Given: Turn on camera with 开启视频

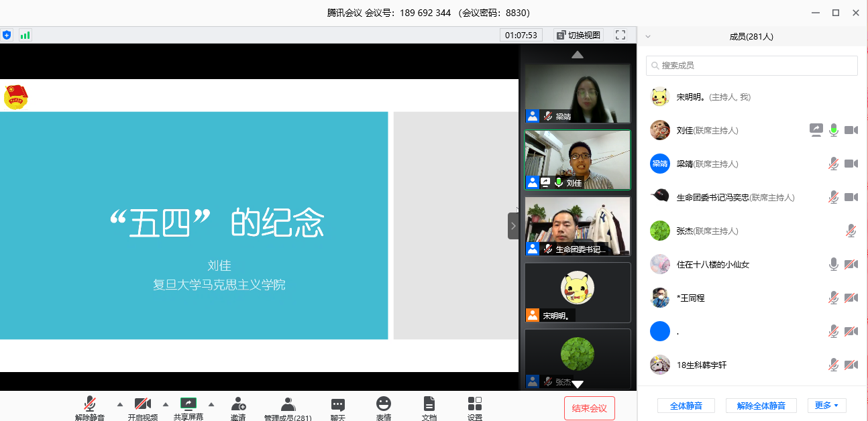Looking at the screenshot, I should 143,404.
